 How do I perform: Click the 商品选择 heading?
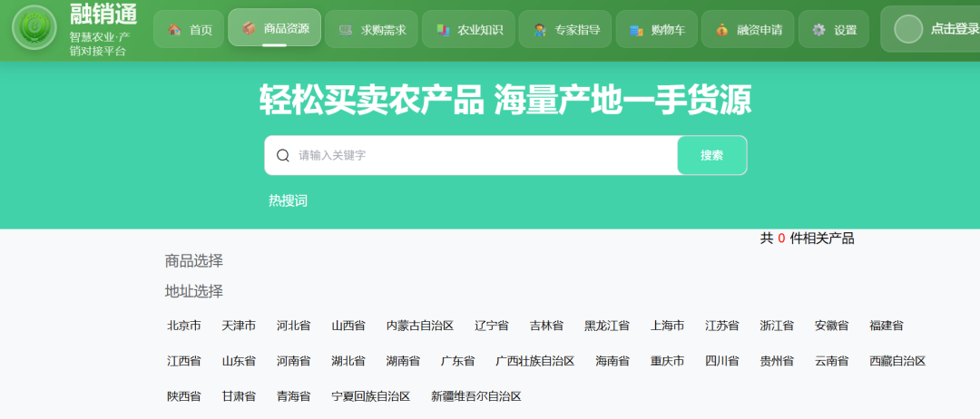[194, 261]
